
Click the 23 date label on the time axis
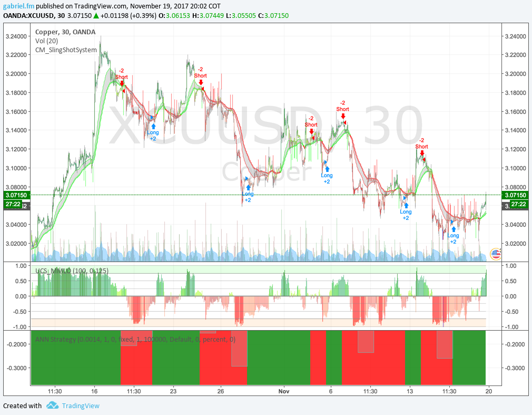click(173, 391)
